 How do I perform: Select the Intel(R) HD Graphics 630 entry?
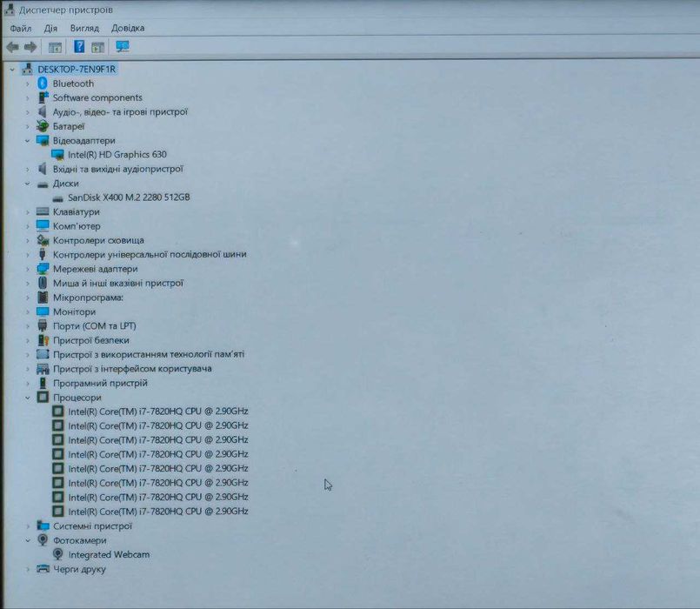pos(117,155)
